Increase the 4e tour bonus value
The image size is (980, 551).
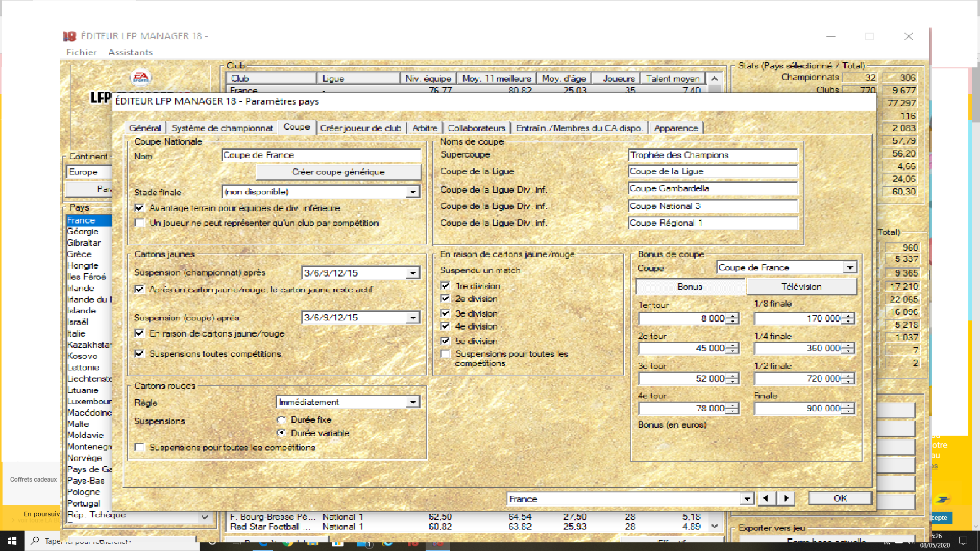733,406
